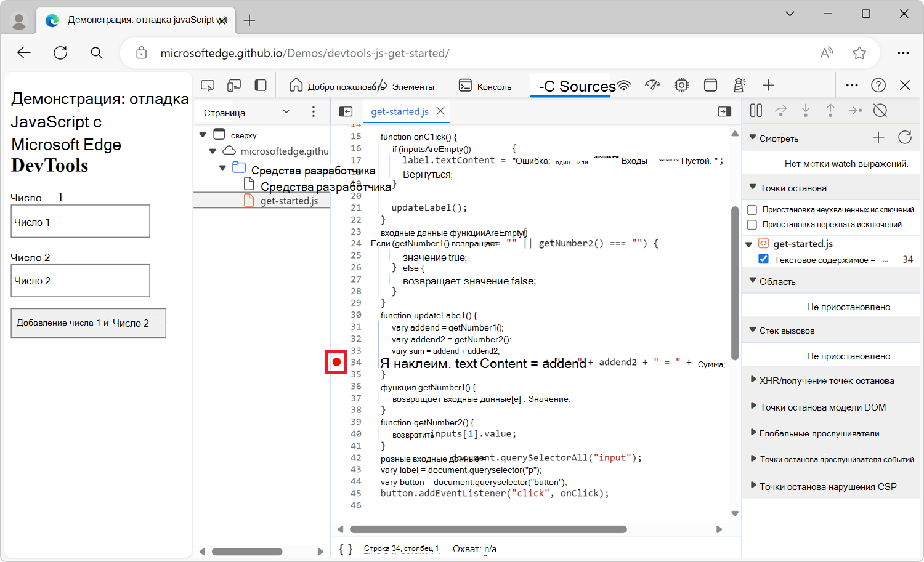This screenshot has width=924, height=562.
Task: Click the Number 1 input field
Action: pos(80,221)
